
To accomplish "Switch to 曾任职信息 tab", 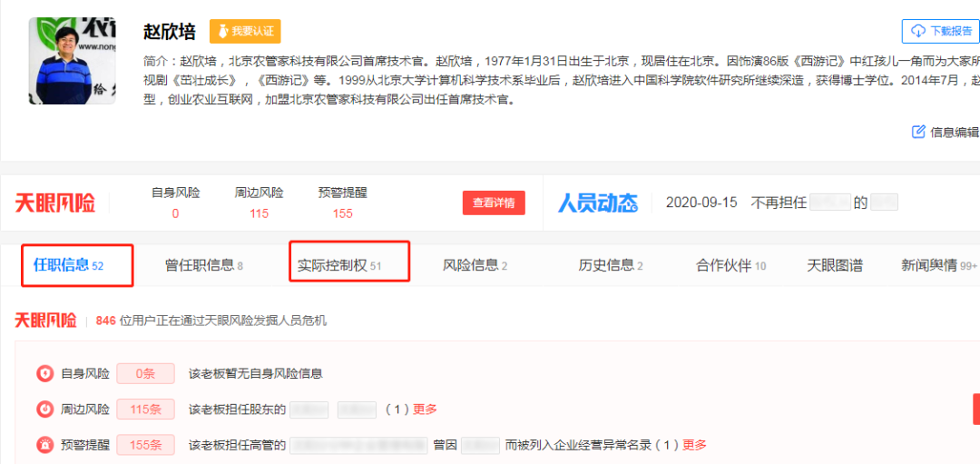I will pos(204,265).
